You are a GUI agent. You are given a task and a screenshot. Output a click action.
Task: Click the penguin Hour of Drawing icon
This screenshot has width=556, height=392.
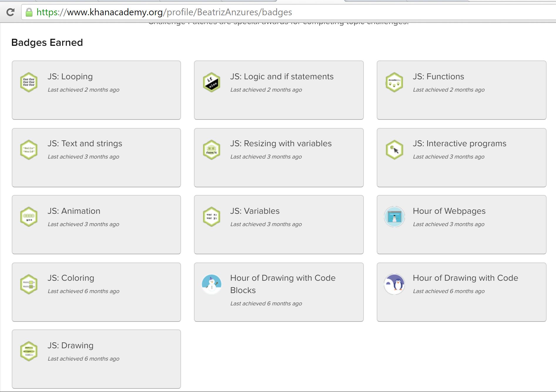click(394, 284)
